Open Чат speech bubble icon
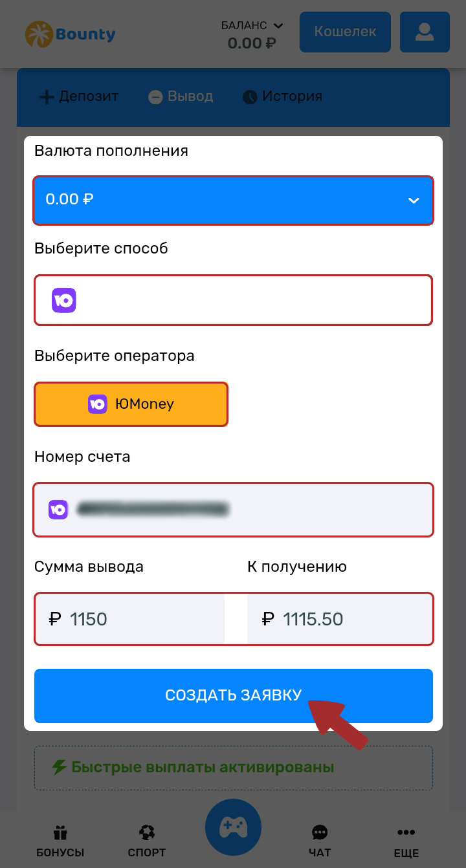466x868 pixels. [320, 832]
